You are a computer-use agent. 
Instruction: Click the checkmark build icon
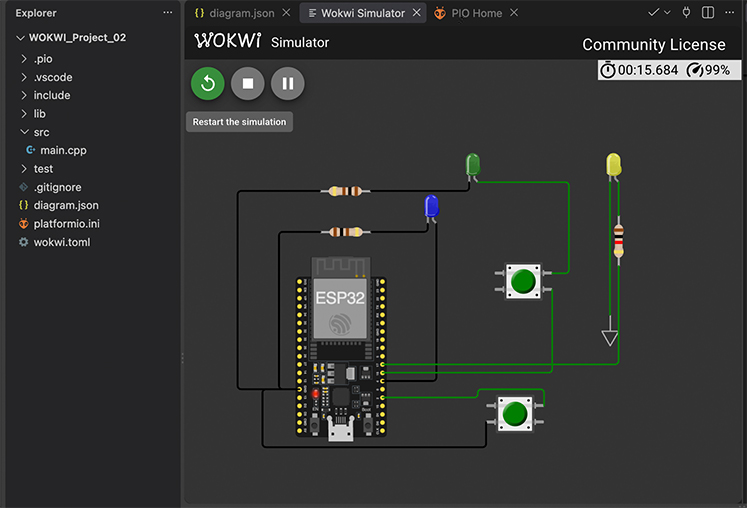point(654,13)
